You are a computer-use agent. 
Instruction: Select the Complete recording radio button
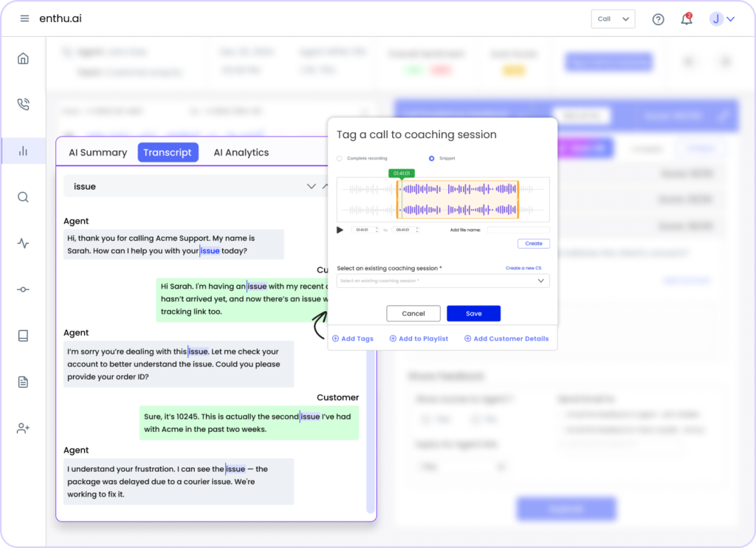click(337, 158)
